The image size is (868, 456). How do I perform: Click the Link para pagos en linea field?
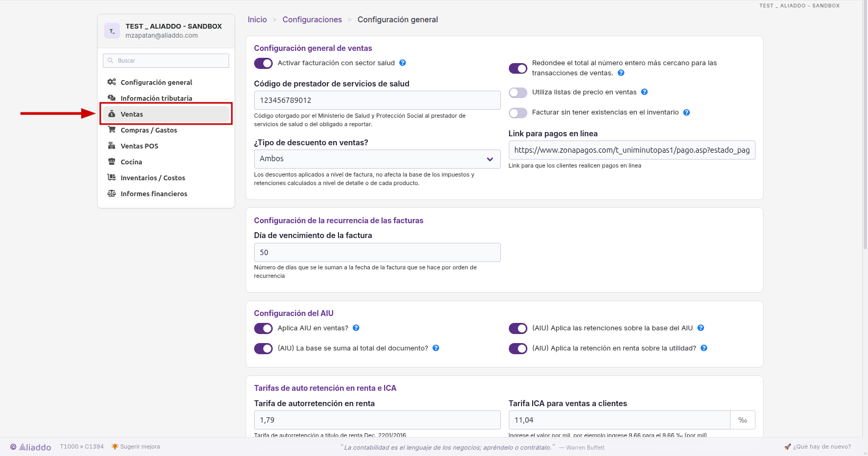(632, 150)
